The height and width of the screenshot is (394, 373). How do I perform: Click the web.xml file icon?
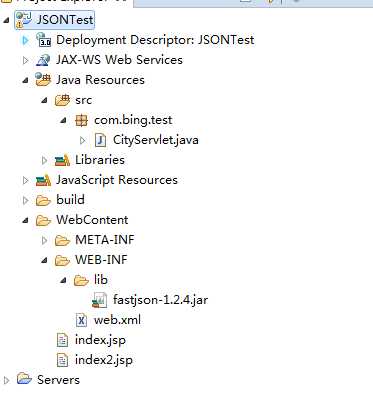point(81,320)
